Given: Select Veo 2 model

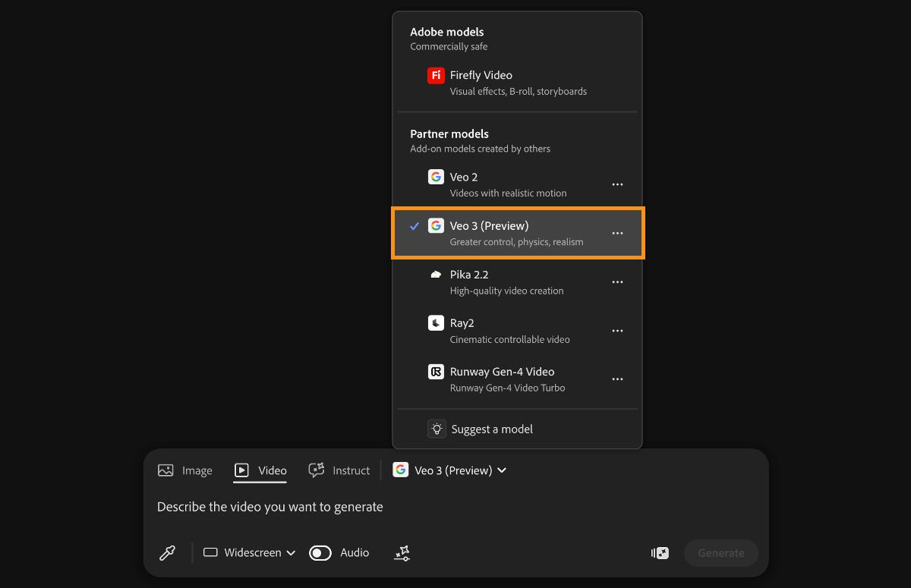Looking at the screenshot, I should [517, 184].
